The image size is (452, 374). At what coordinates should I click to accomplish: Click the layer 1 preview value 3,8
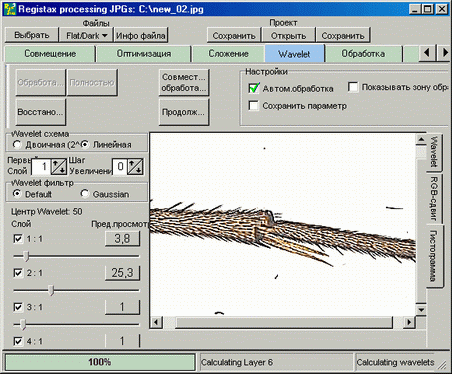(122, 239)
